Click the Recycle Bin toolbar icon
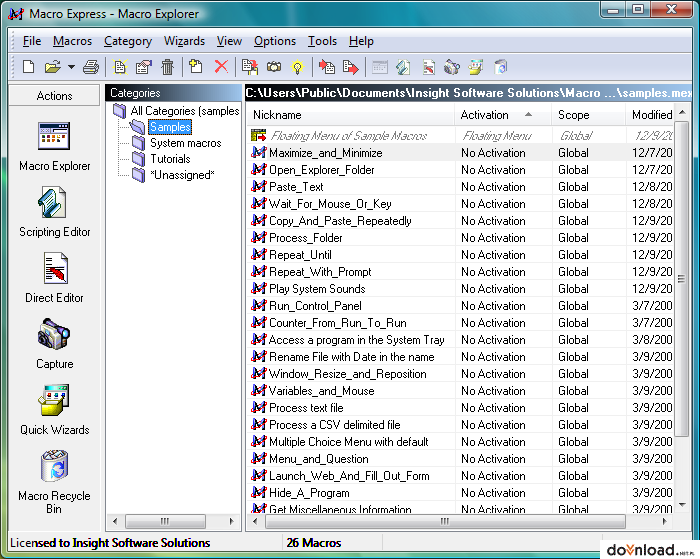Image resolution: width=700 pixels, height=559 pixels. (x=501, y=67)
